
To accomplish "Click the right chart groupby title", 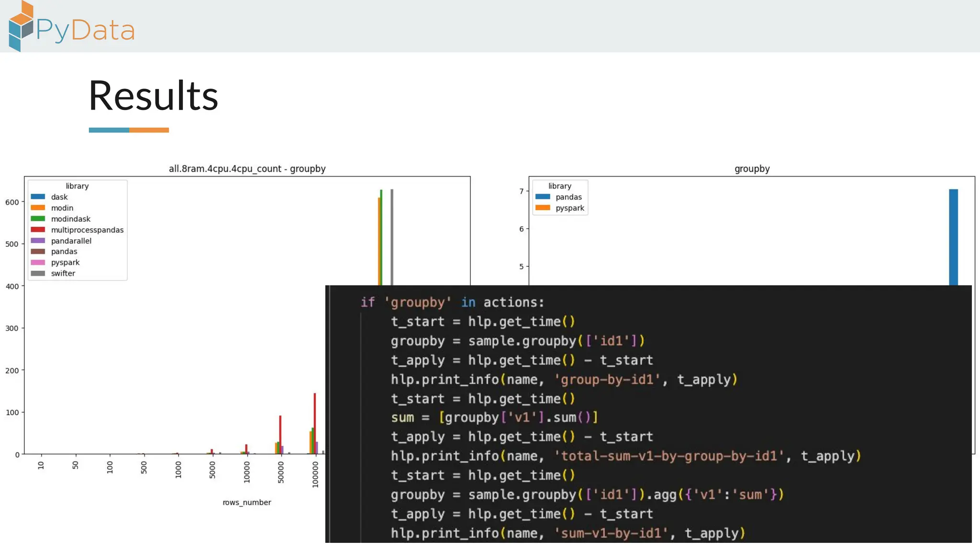I will pyautogui.click(x=752, y=169).
